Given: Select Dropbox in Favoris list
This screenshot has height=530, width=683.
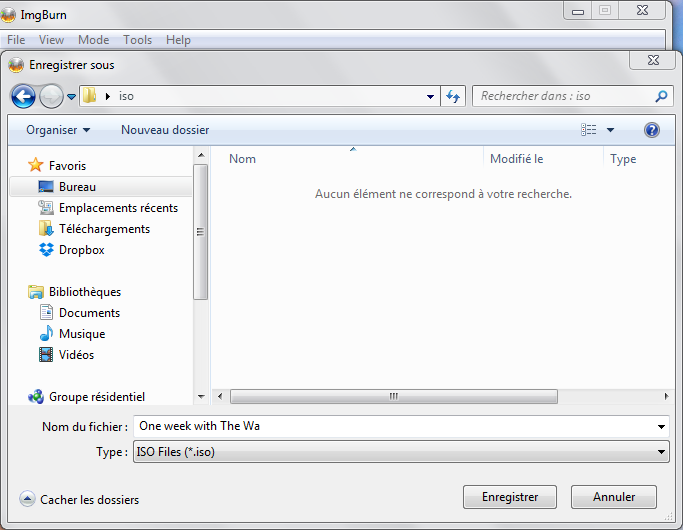Looking at the screenshot, I should (x=81, y=250).
